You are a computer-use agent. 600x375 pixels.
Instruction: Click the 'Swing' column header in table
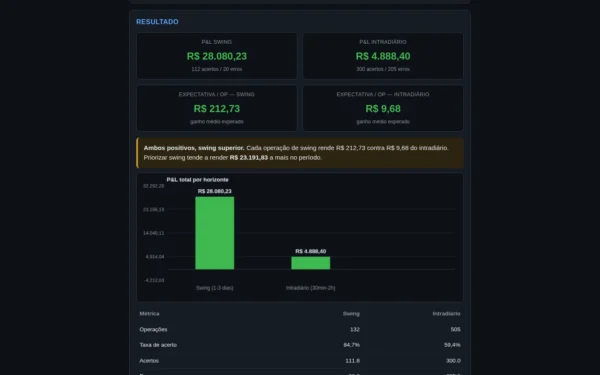coord(351,314)
